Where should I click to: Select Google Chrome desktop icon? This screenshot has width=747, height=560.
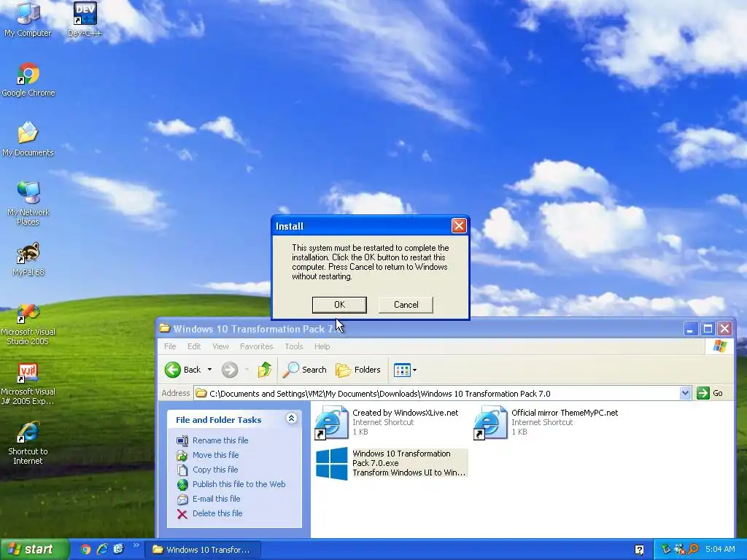pyautogui.click(x=28, y=79)
